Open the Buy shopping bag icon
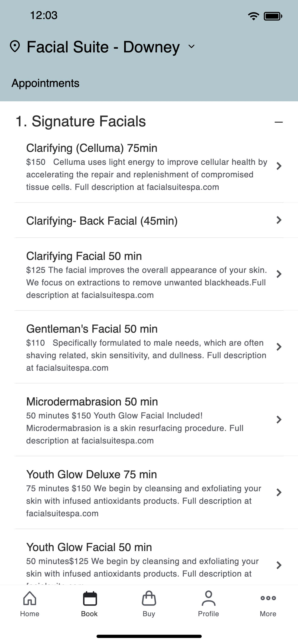The width and height of the screenshot is (298, 644). 149,598
